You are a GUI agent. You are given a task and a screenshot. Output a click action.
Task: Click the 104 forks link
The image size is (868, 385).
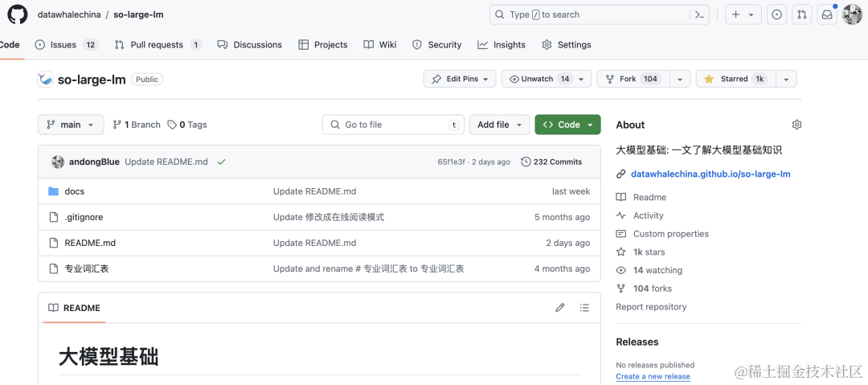[653, 289]
